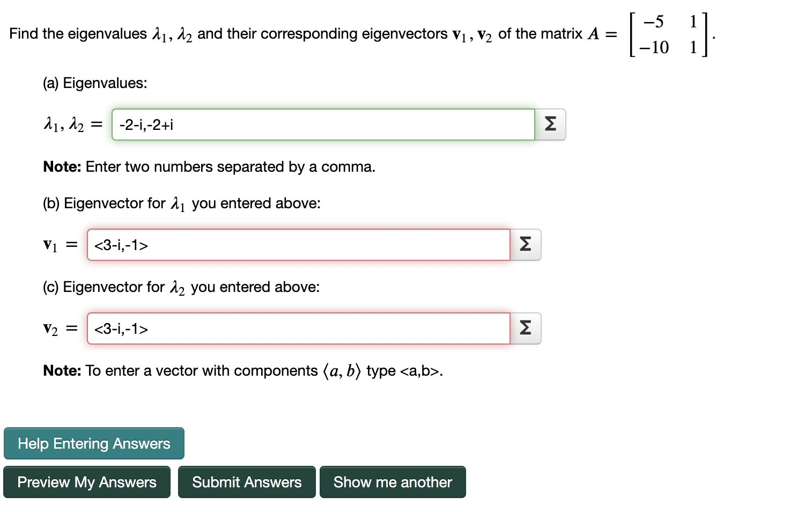
Task: Click the Σ symbol next to the v1 answer box
Action: tap(525, 244)
